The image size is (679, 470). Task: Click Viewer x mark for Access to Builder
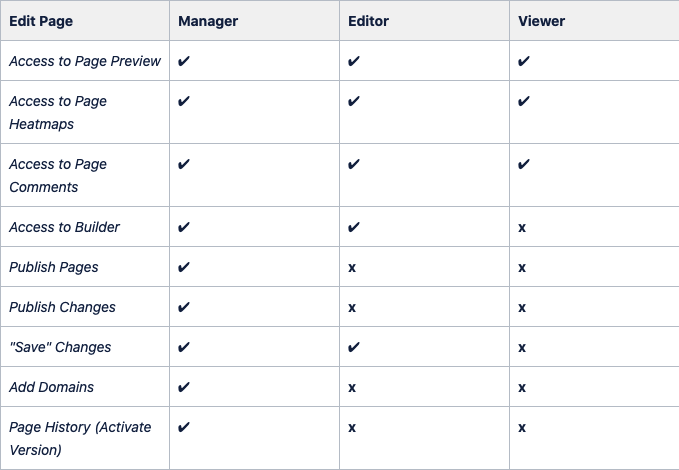tap(522, 228)
